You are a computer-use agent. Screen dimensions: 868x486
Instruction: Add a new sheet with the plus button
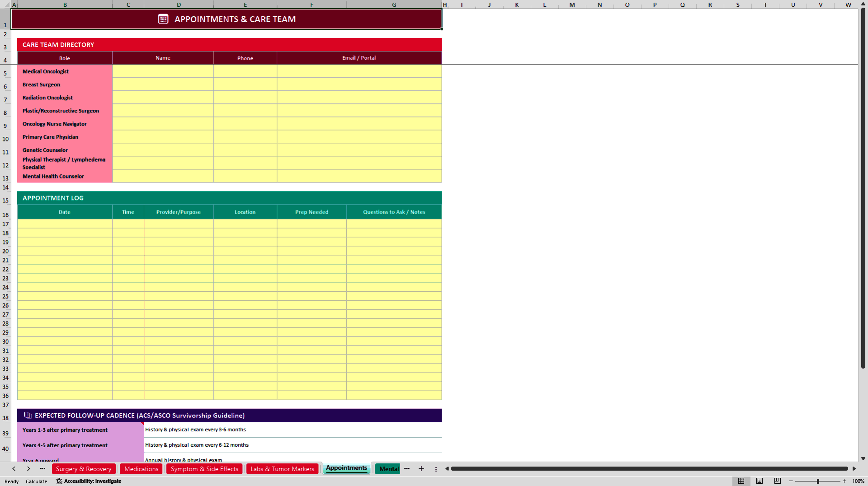click(421, 469)
